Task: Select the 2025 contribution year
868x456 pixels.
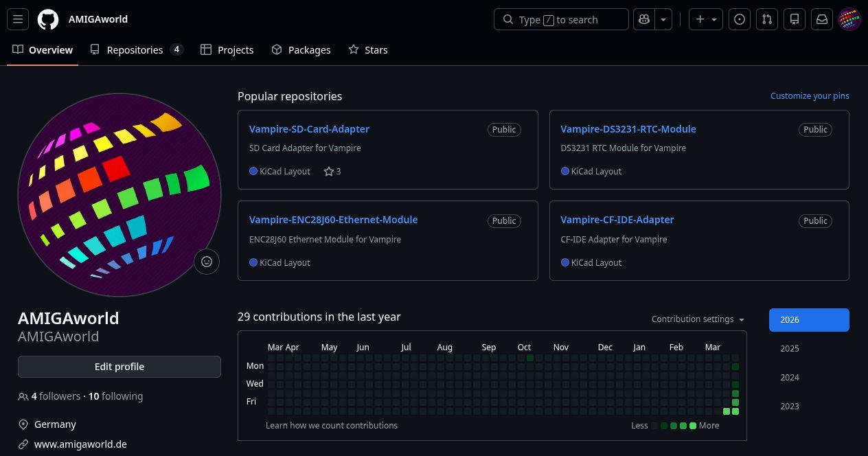Action: (x=790, y=349)
